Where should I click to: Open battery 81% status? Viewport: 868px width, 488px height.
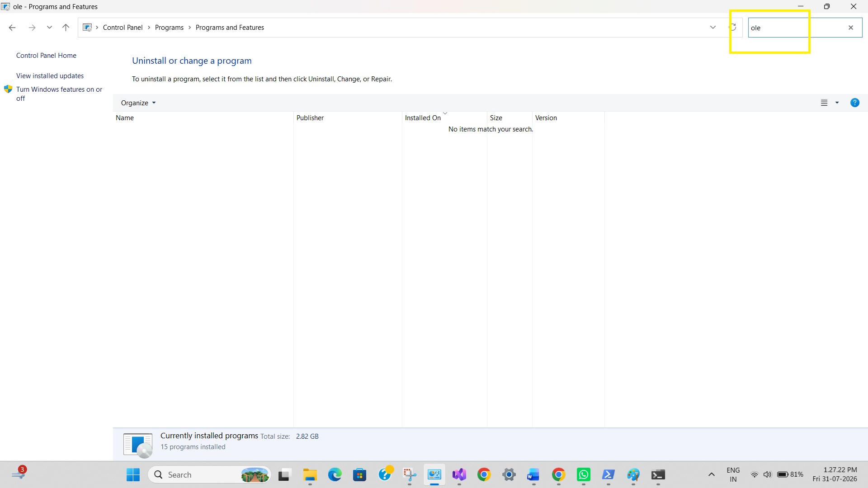790,475
